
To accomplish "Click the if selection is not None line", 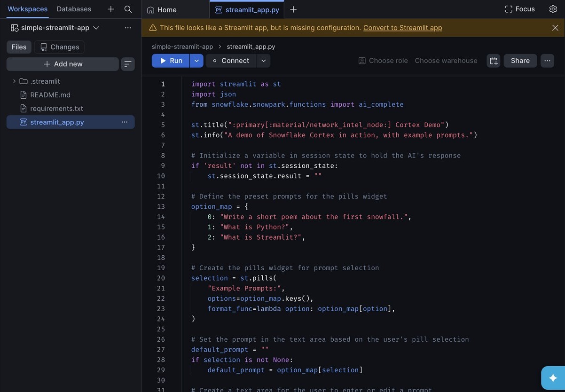I will pyautogui.click(x=242, y=360).
